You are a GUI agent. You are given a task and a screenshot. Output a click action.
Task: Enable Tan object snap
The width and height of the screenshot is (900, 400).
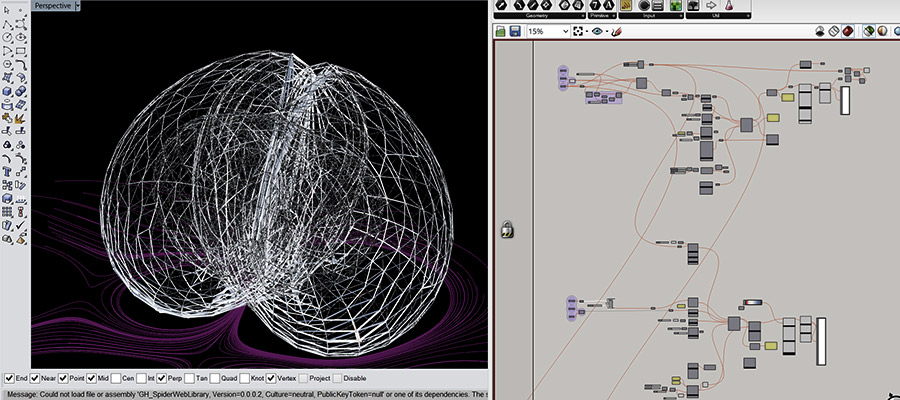(x=189, y=378)
